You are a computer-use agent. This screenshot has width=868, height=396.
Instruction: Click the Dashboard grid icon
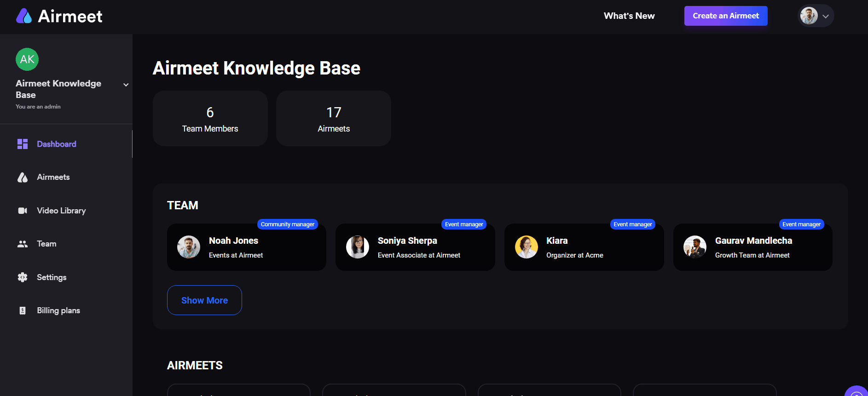click(x=23, y=144)
